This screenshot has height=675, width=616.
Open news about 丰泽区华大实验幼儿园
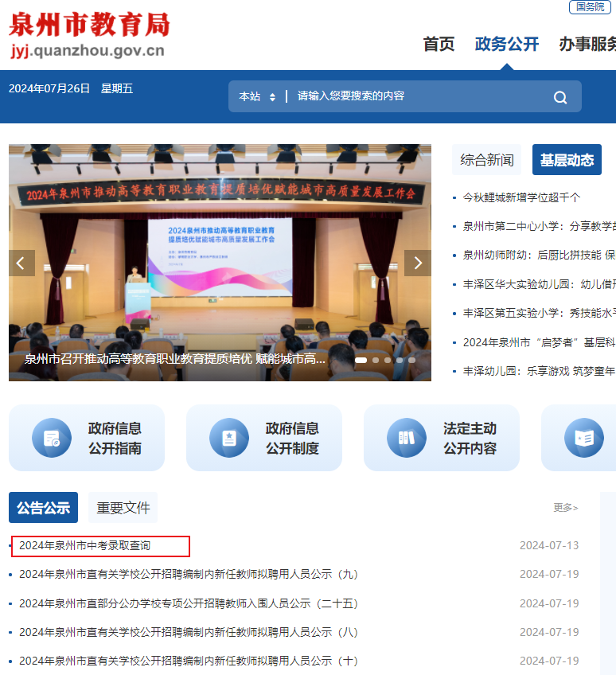point(540,284)
